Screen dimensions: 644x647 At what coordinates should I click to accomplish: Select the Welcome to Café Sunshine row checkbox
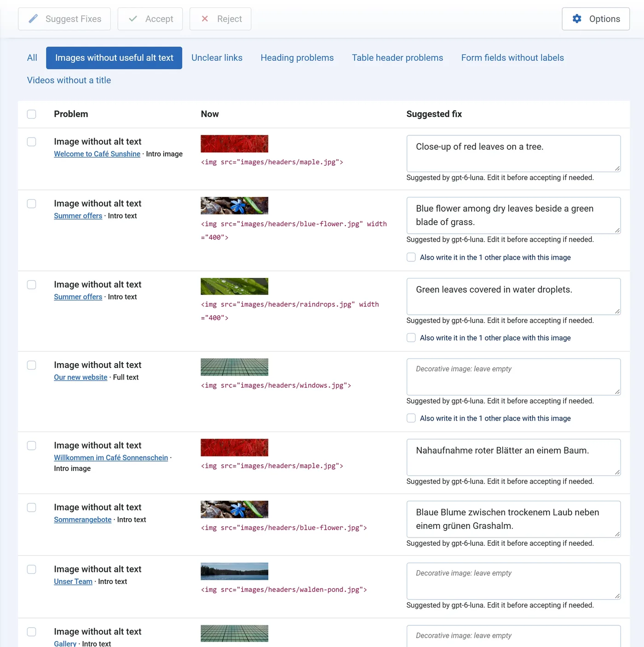point(31,142)
